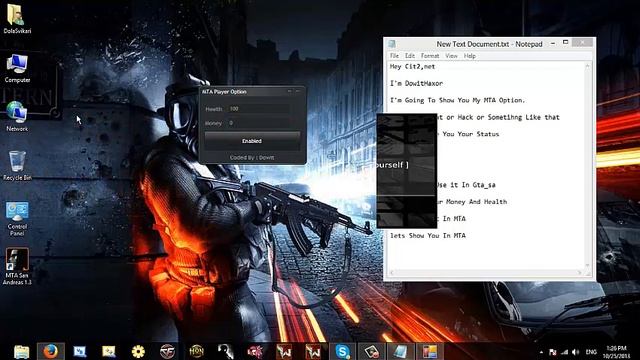Switch to Firefox in the taskbar
The image size is (640, 360).
tap(51, 351)
